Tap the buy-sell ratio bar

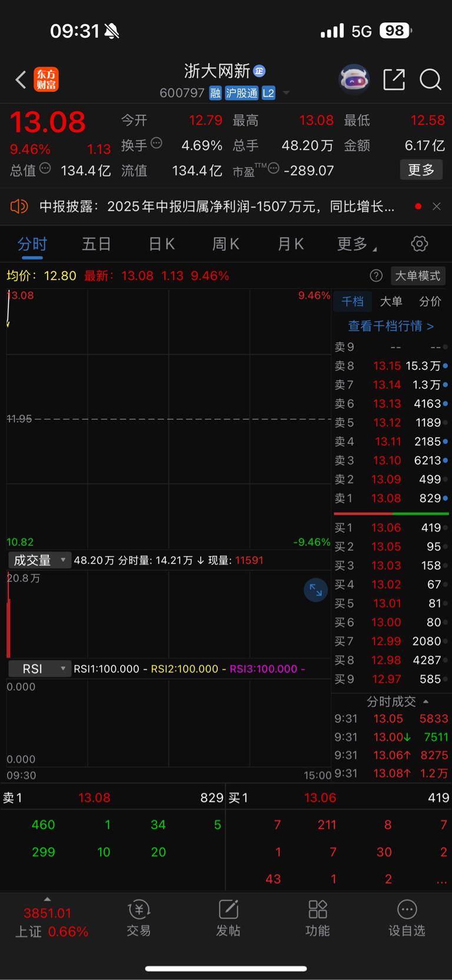pos(391,514)
